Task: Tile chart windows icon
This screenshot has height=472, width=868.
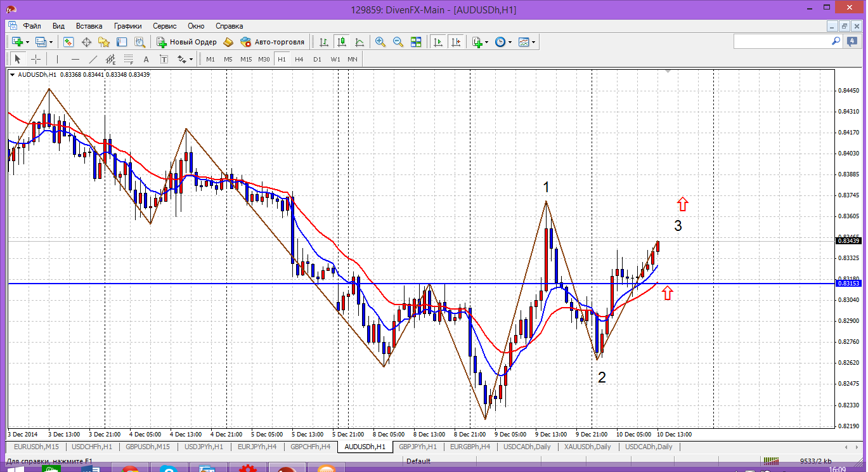Action: coord(416,42)
